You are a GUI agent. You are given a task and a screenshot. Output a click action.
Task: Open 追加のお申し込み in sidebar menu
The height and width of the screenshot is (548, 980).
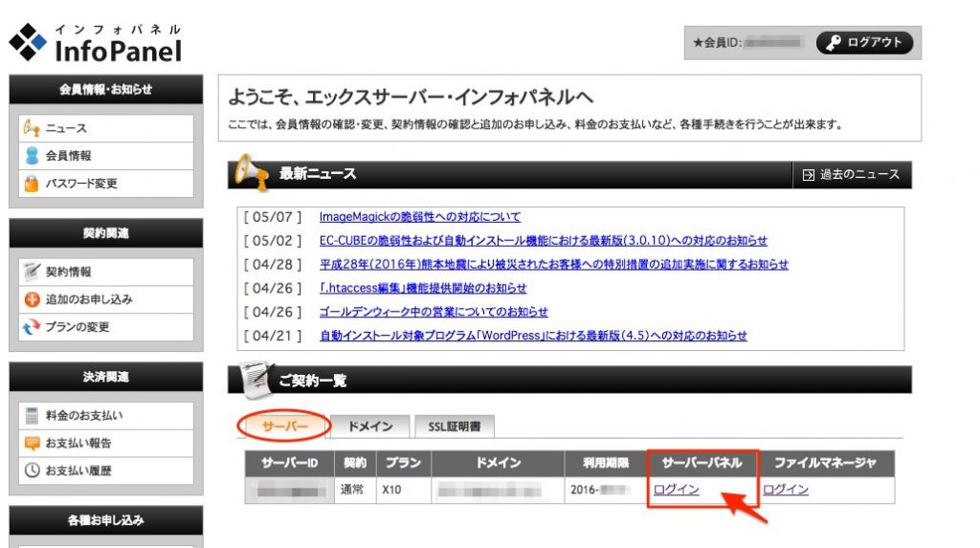(105, 299)
